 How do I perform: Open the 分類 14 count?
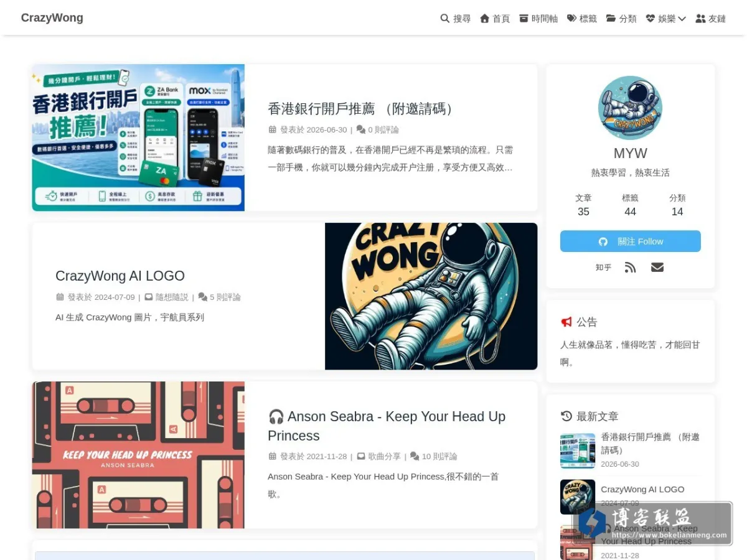tap(677, 205)
